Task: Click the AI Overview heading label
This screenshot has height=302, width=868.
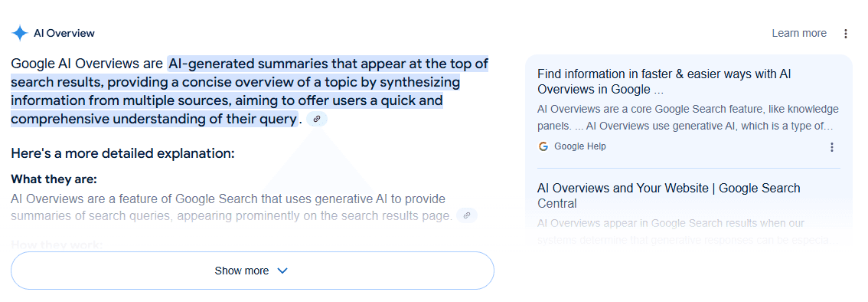Action: (64, 33)
